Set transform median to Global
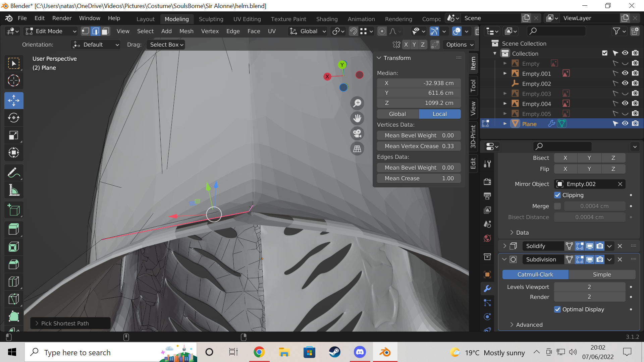Viewport: 644px width, 362px height. tap(397, 114)
